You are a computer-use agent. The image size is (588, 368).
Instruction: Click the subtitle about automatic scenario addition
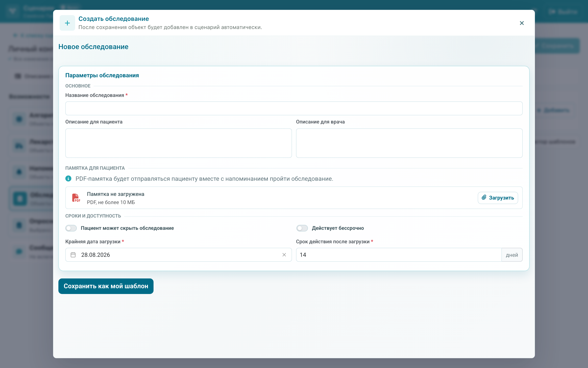[x=170, y=27]
